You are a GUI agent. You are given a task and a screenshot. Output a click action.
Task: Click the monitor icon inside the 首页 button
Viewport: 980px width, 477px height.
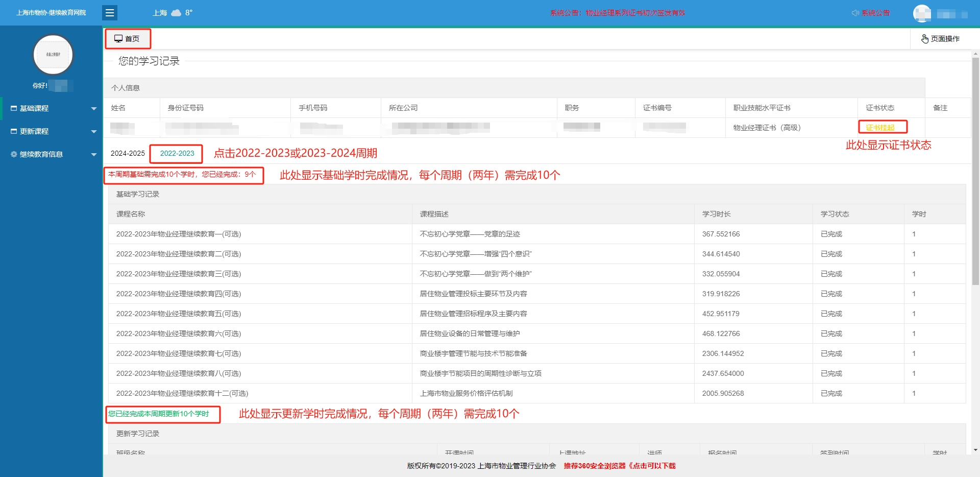tap(119, 38)
